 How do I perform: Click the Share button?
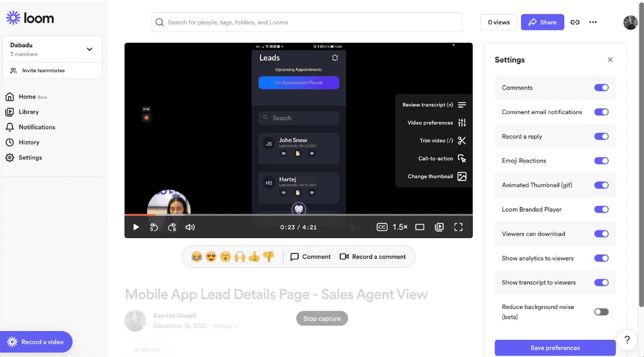pos(542,22)
